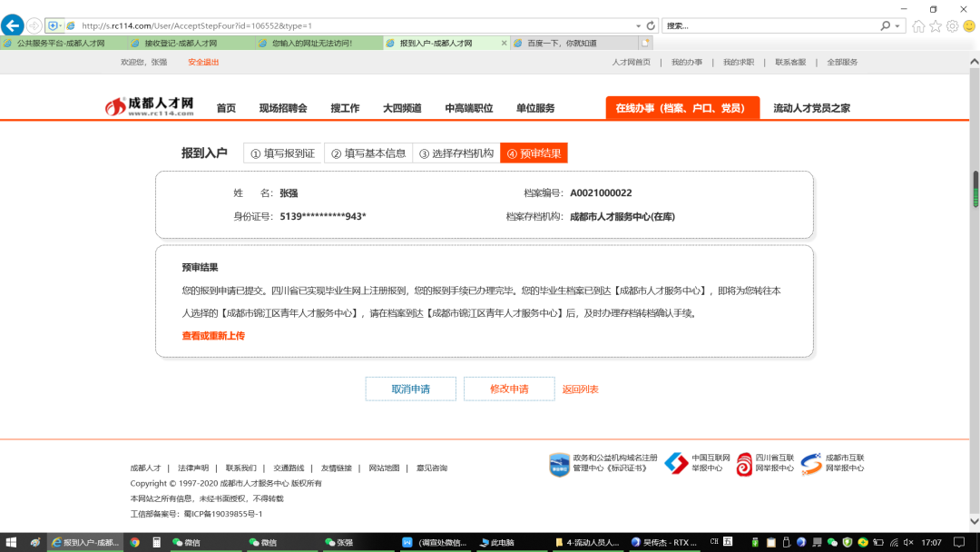This screenshot has height=552, width=980.
Task: Open the 查看或重新上传 link
Action: 213,336
